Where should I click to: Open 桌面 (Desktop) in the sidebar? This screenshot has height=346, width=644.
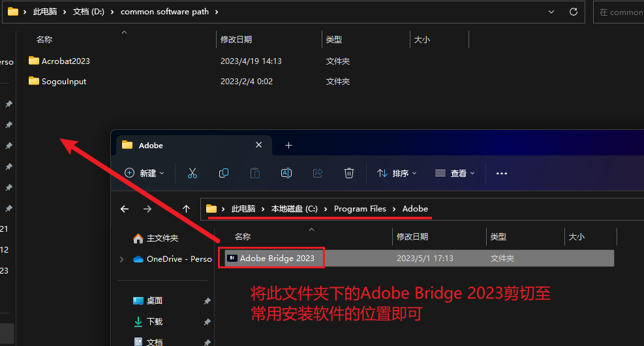[148, 300]
